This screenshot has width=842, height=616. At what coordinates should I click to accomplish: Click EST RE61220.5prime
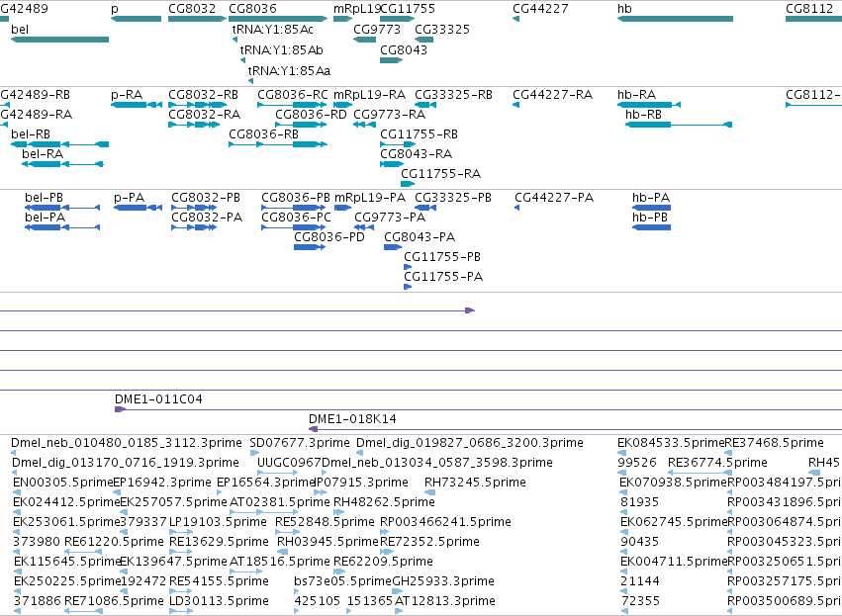(114, 542)
